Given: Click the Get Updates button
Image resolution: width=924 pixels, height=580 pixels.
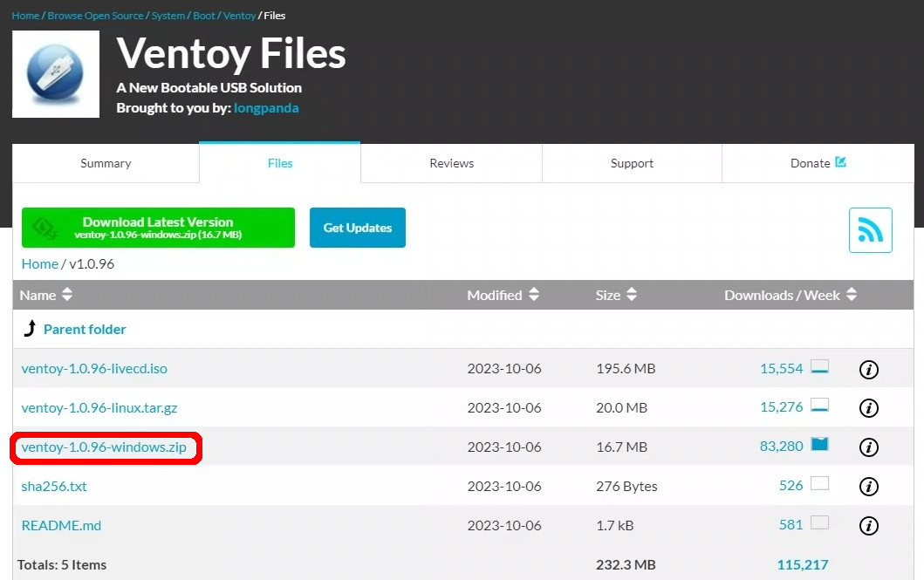Looking at the screenshot, I should (x=357, y=227).
